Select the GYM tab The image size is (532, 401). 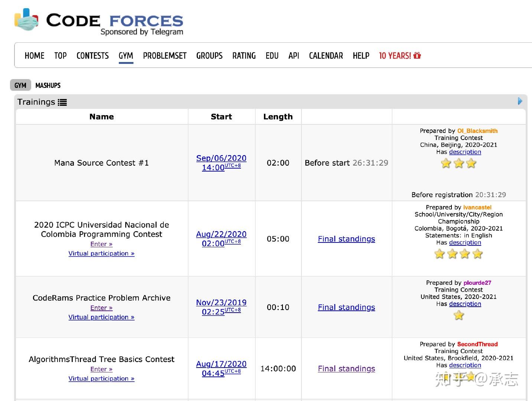20,85
